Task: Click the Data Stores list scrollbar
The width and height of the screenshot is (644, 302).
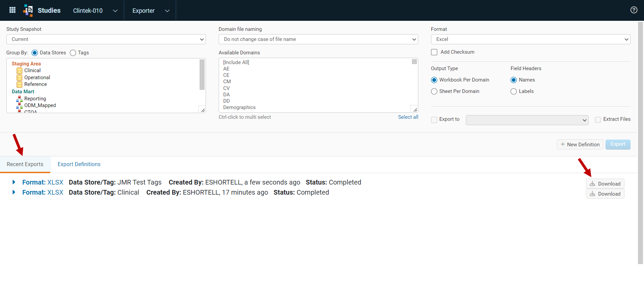Action: [x=202, y=75]
